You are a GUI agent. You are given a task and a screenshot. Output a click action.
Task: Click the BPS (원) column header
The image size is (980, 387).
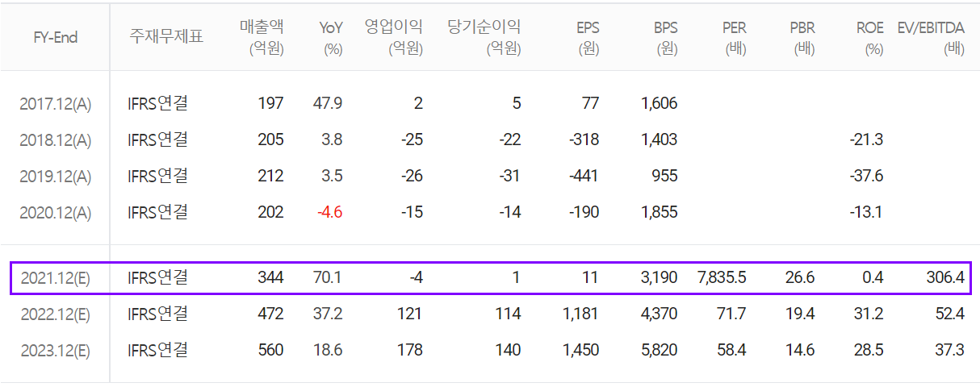point(664,37)
